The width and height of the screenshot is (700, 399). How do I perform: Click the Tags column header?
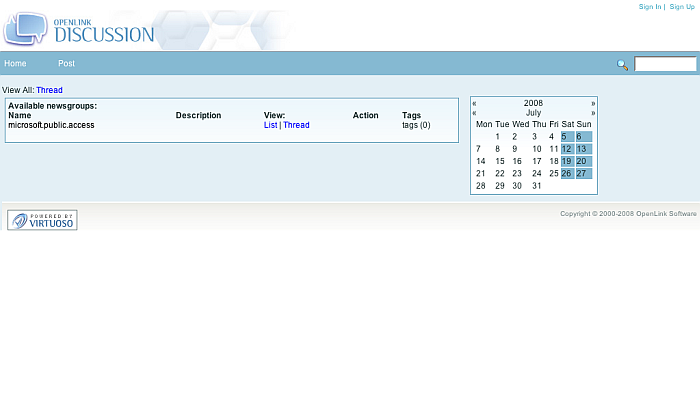(x=411, y=115)
